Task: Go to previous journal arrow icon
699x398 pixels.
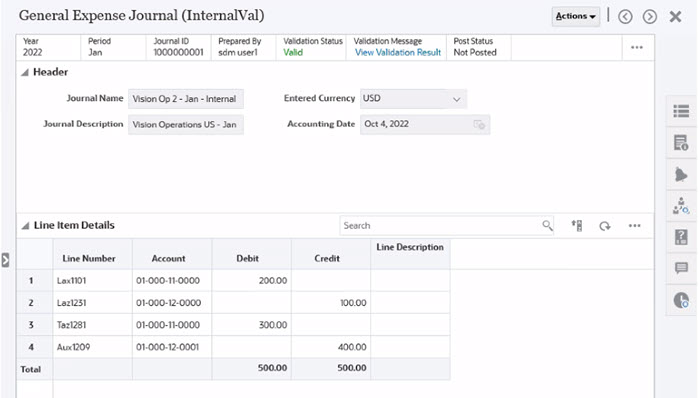Action: [625, 17]
